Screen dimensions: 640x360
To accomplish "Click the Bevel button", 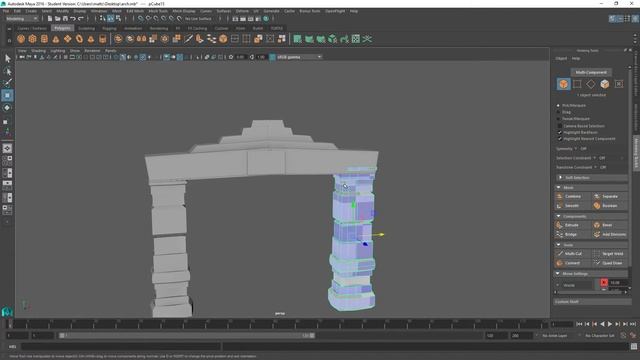I will coord(610,225).
